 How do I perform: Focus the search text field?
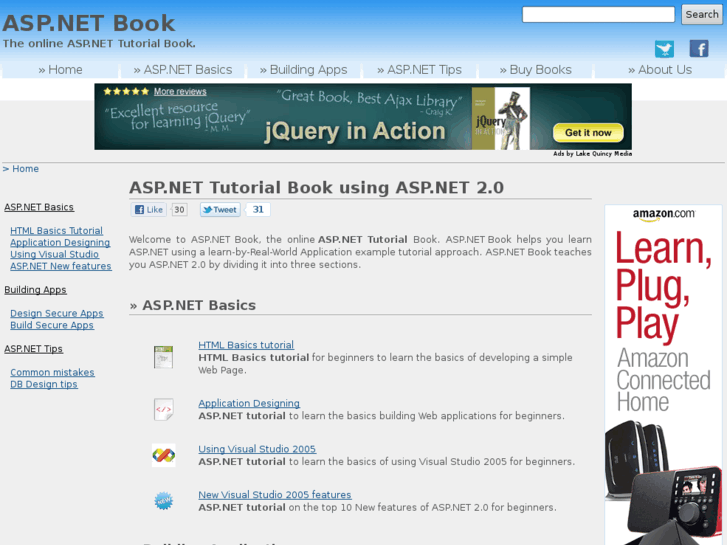pyautogui.click(x=598, y=14)
